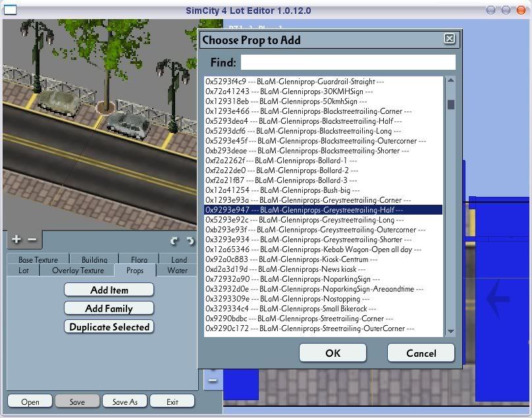
Task: Select Kiosk-Centrum prop row
Action: point(324,259)
